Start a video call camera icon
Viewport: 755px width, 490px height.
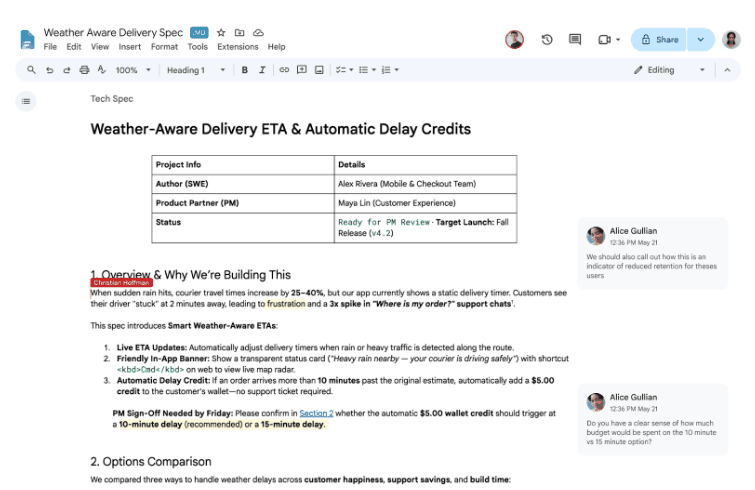click(604, 39)
